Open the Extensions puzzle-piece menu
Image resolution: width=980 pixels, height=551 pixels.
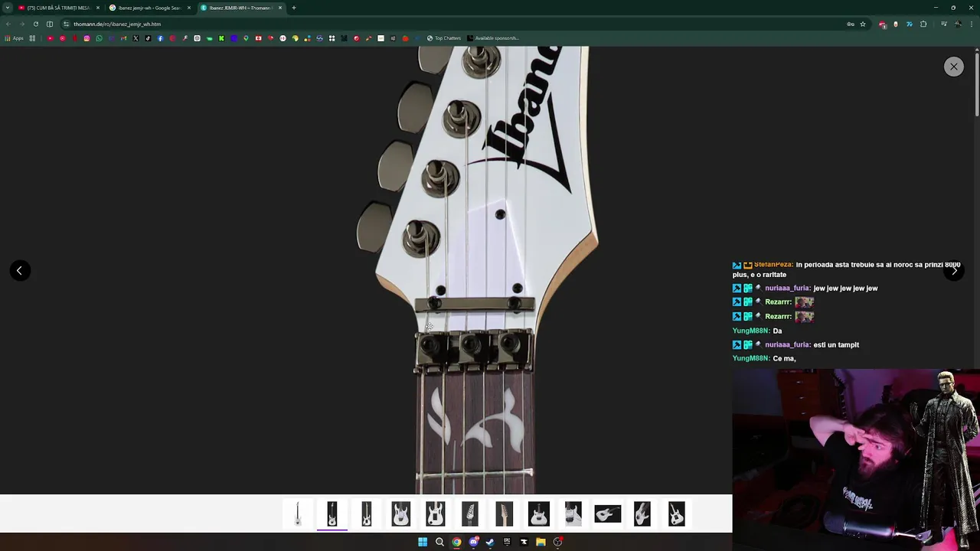click(x=923, y=24)
